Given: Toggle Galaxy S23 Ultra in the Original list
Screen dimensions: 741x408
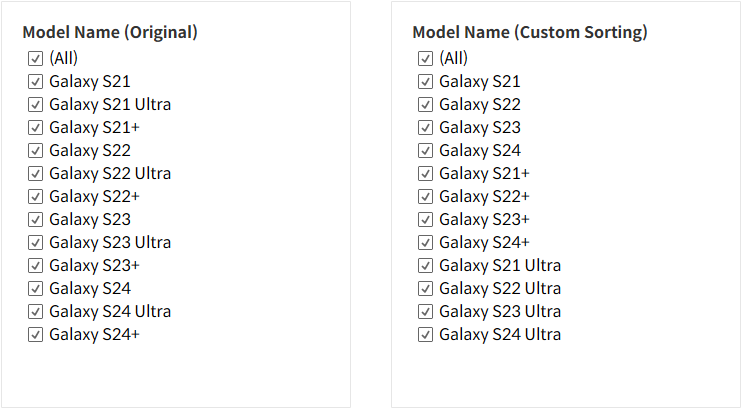Looking at the screenshot, I should click(x=36, y=242).
